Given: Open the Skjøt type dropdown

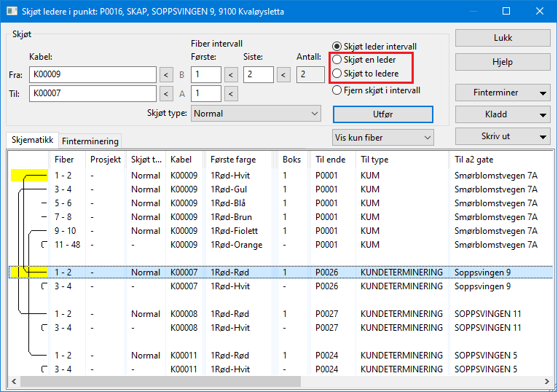Looking at the screenshot, I should click(x=256, y=114).
